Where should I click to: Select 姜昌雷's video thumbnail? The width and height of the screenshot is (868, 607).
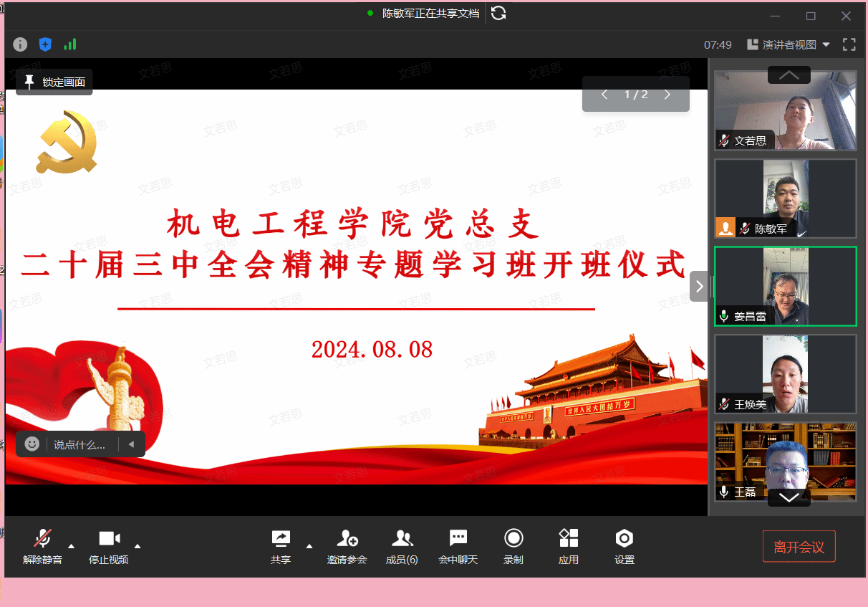click(786, 286)
